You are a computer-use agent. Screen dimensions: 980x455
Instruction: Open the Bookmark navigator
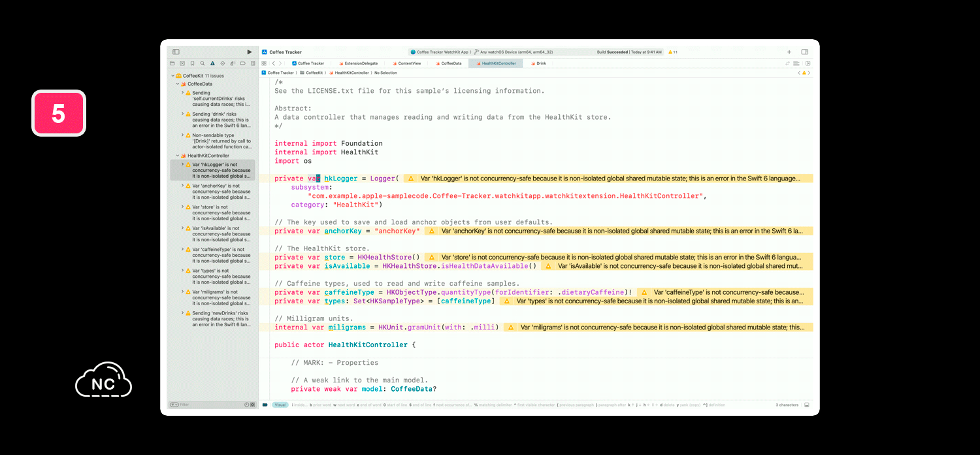pos(193,63)
